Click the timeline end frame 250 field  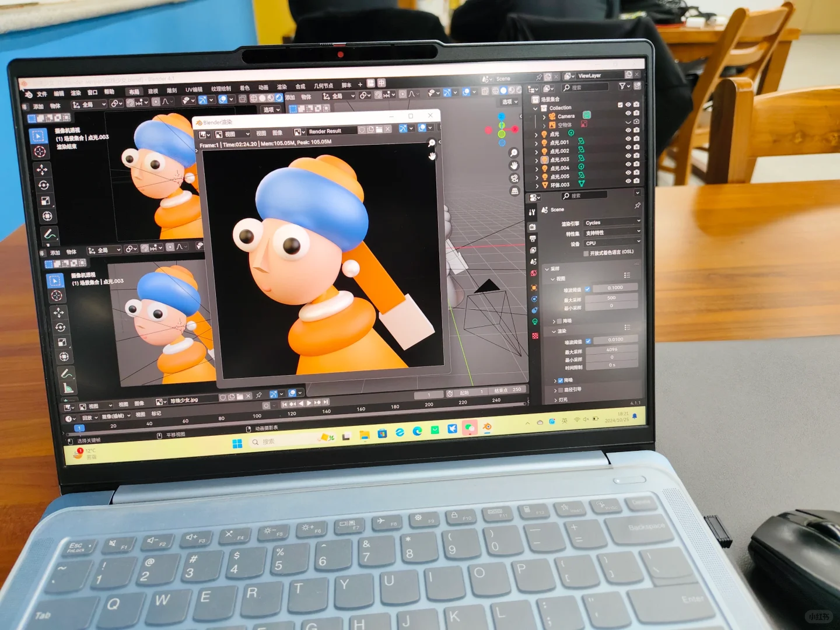click(508, 390)
